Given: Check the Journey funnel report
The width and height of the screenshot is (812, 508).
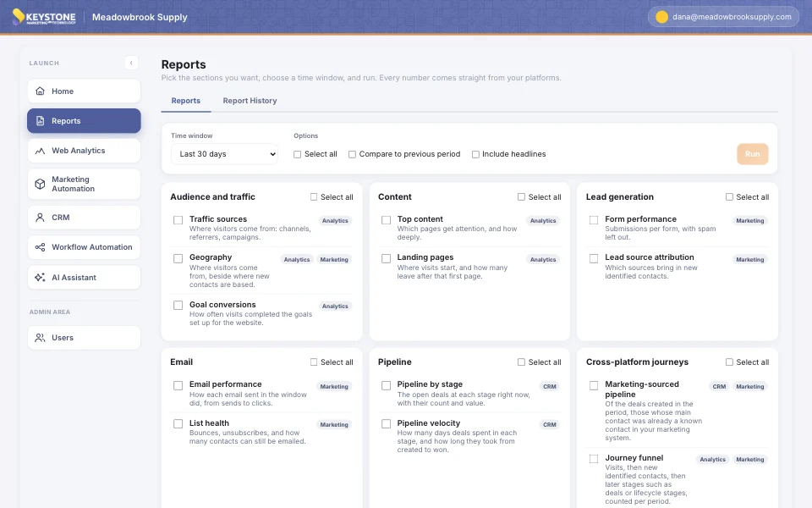Looking at the screenshot, I should pos(594,459).
